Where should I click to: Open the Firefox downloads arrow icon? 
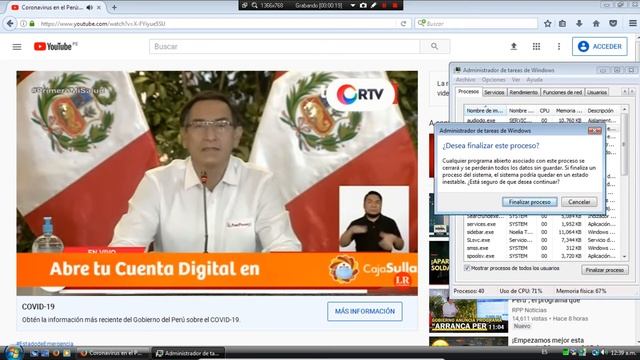coord(579,24)
